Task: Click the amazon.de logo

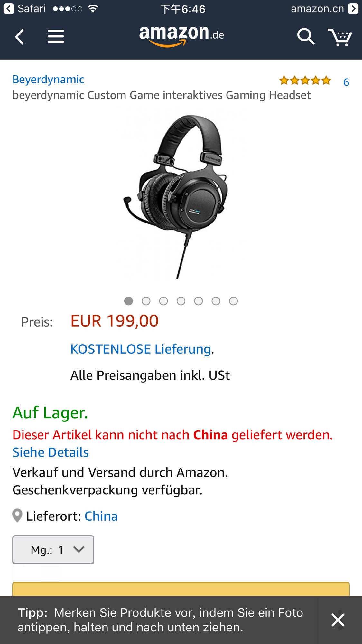Action: [x=181, y=36]
